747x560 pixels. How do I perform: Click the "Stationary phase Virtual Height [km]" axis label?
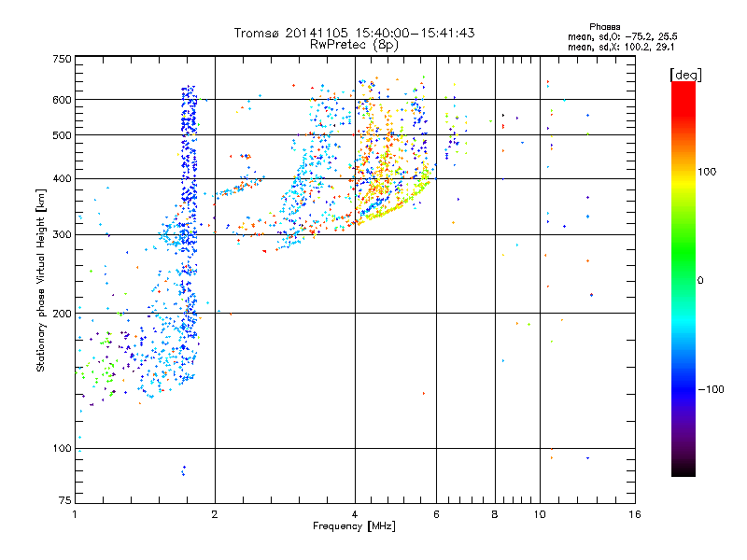coord(41,281)
